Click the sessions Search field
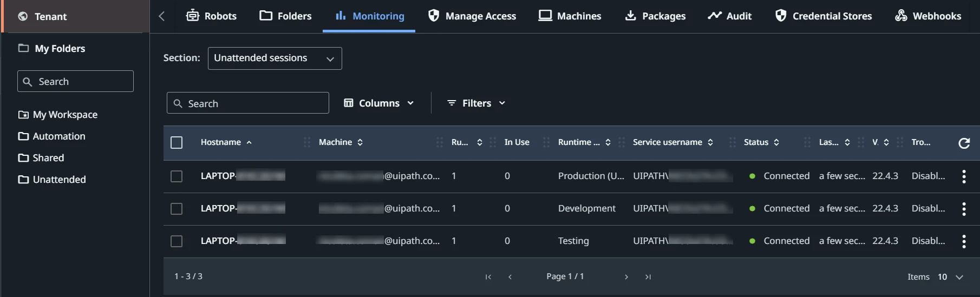 [248, 103]
